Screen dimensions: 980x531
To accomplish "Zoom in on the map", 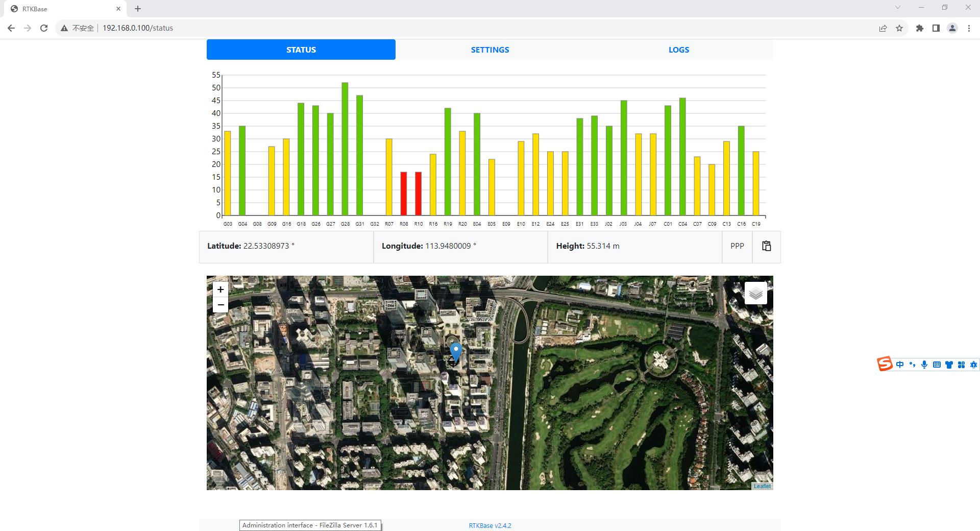I will [x=220, y=289].
